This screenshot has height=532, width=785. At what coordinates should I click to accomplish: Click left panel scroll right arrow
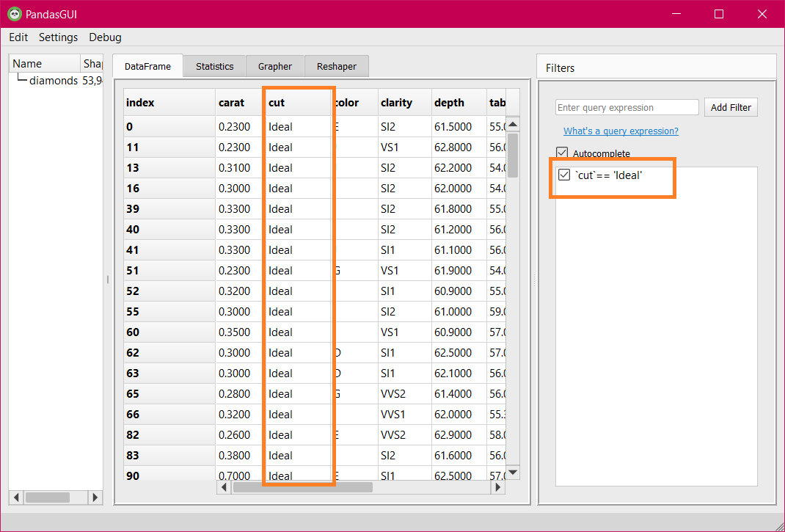coord(95,498)
